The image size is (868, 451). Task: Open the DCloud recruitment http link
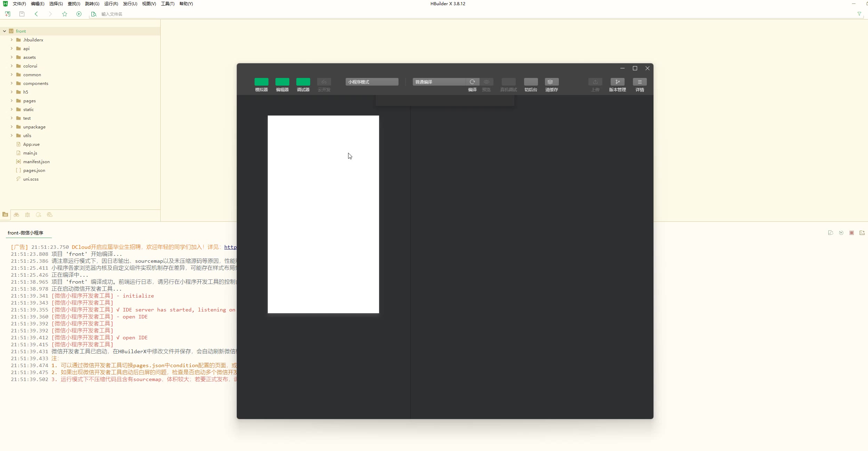point(230,247)
